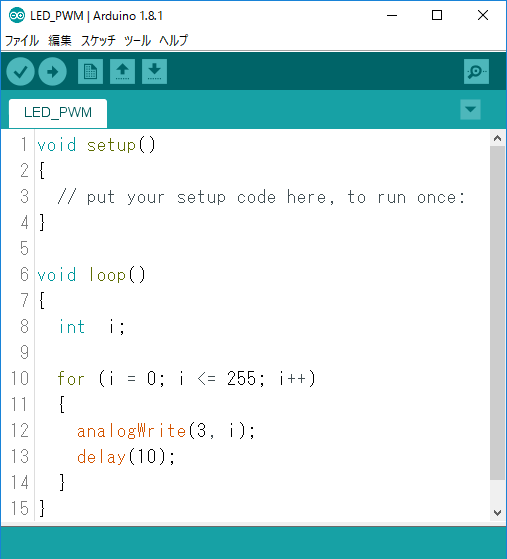Open the Serial Monitor magnifier icon
This screenshot has height=559, width=507.
pyautogui.click(x=476, y=72)
